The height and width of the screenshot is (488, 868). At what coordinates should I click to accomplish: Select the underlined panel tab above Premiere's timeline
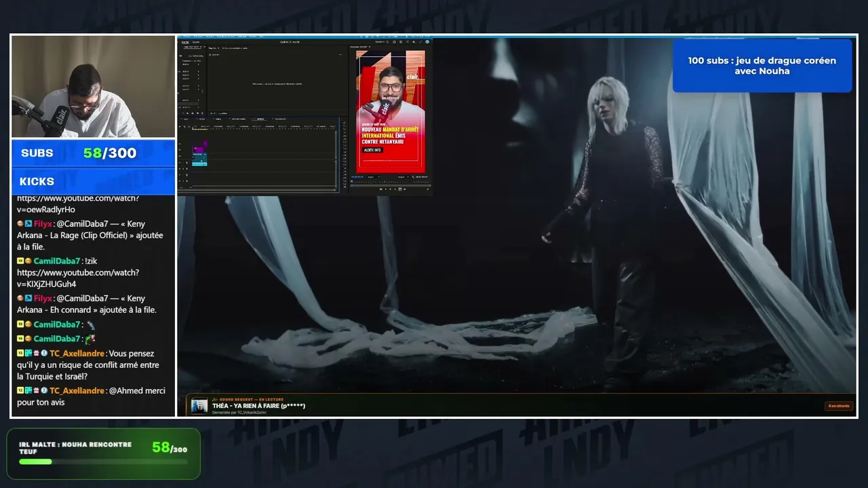click(260, 119)
